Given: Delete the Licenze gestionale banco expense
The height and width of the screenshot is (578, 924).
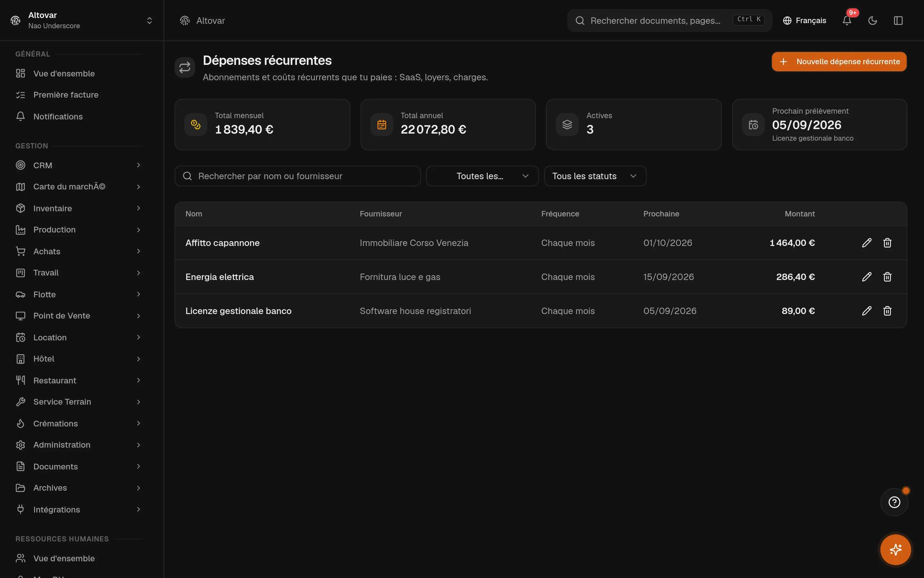Looking at the screenshot, I should pyautogui.click(x=887, y=311).
